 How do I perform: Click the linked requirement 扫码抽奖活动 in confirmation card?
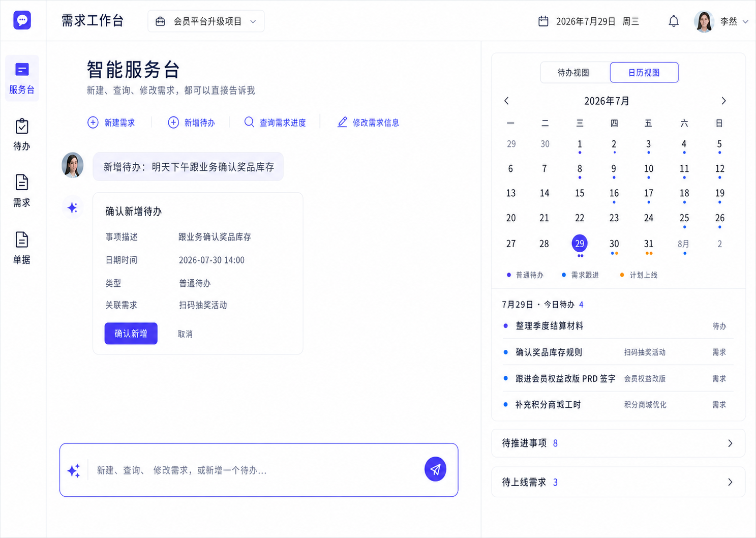click(203, 305)
